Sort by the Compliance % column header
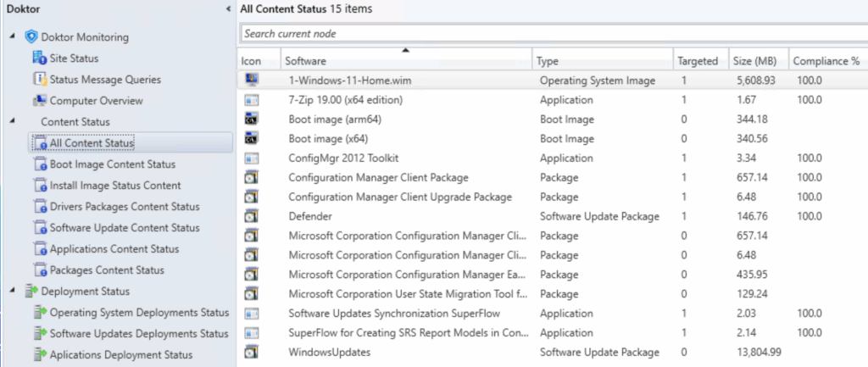This screenshot has height=367, width=868. [x=826, y=61]
